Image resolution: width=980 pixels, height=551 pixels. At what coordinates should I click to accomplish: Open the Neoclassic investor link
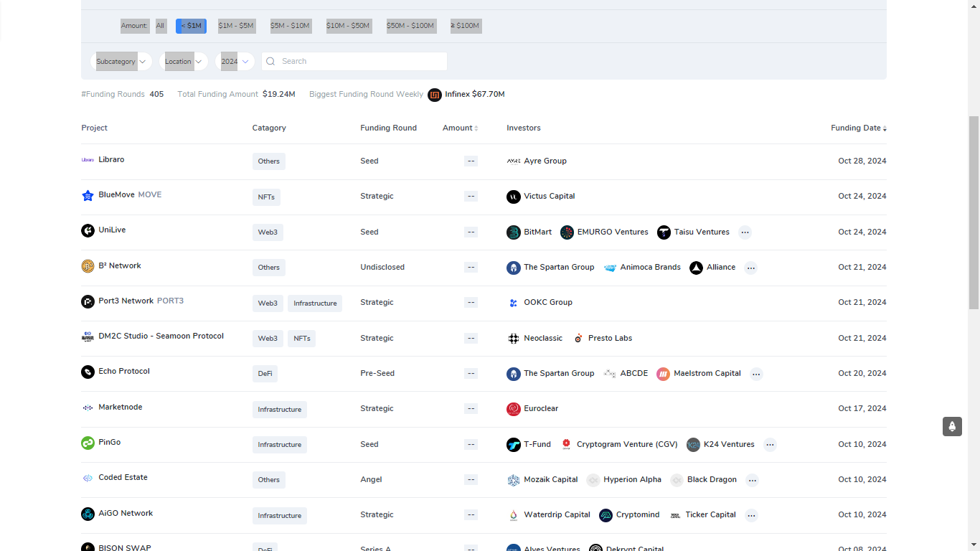pyautogui.click(x=543, y=338)
